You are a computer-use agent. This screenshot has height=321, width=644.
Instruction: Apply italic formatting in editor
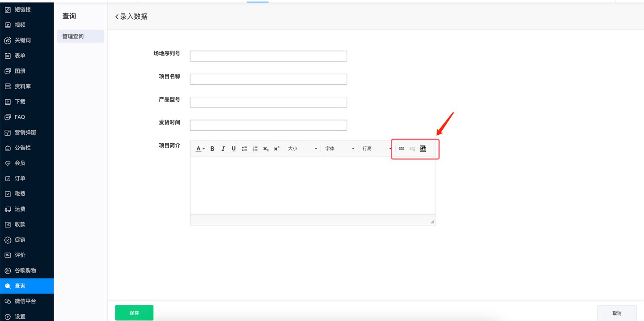pos(223,149)
